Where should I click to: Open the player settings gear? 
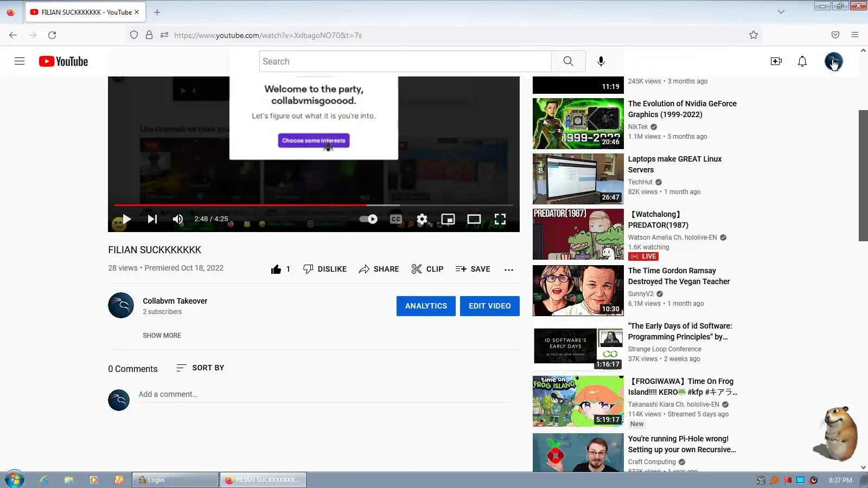tap(422, 219)
